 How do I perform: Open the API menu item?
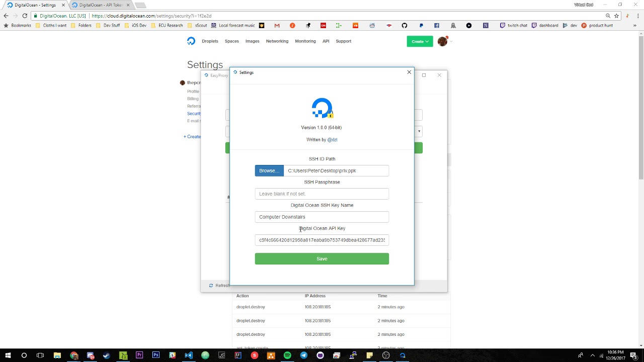pyautogui.click(x=326, y=41)
